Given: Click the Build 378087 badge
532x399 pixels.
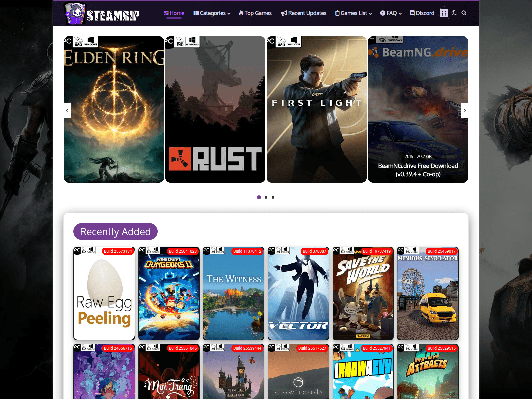Looking at the screenshot, I should [314, 251].
